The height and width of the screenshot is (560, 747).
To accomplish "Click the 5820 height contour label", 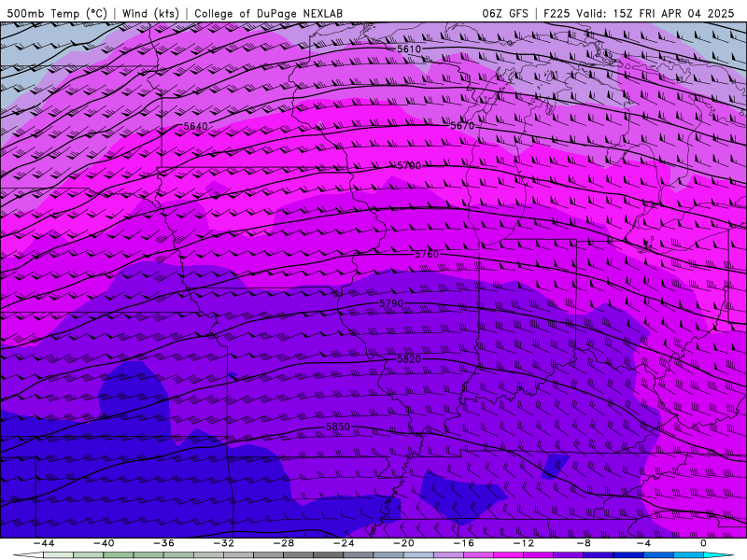I will pos(409,359).
